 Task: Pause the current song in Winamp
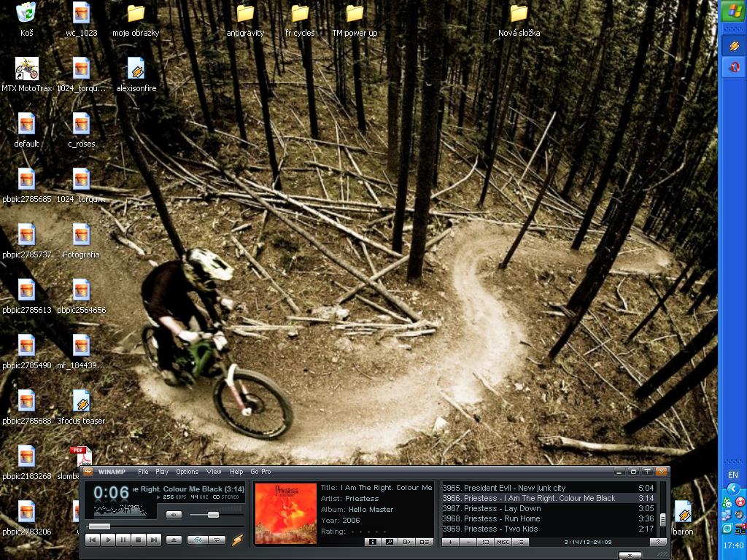(x=123, y=540)
